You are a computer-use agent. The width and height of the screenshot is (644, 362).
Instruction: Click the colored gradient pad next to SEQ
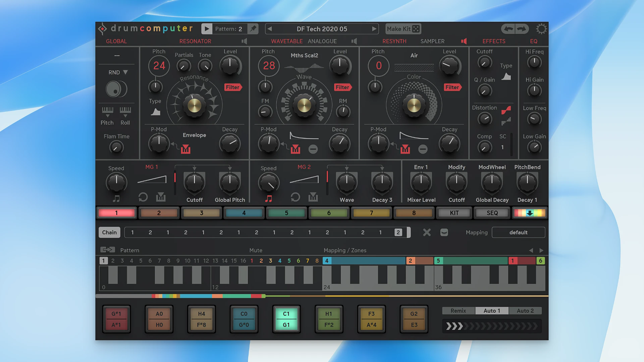coord(529,213)
